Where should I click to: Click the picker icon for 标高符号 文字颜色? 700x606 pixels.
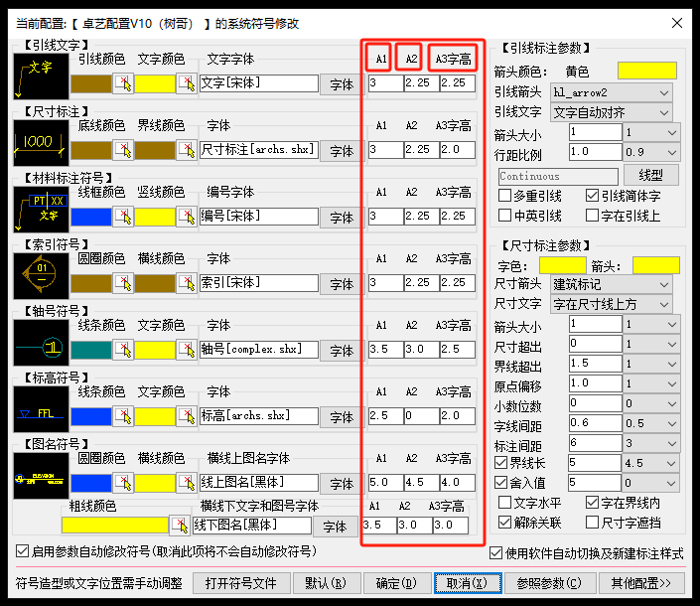point(187,414)
